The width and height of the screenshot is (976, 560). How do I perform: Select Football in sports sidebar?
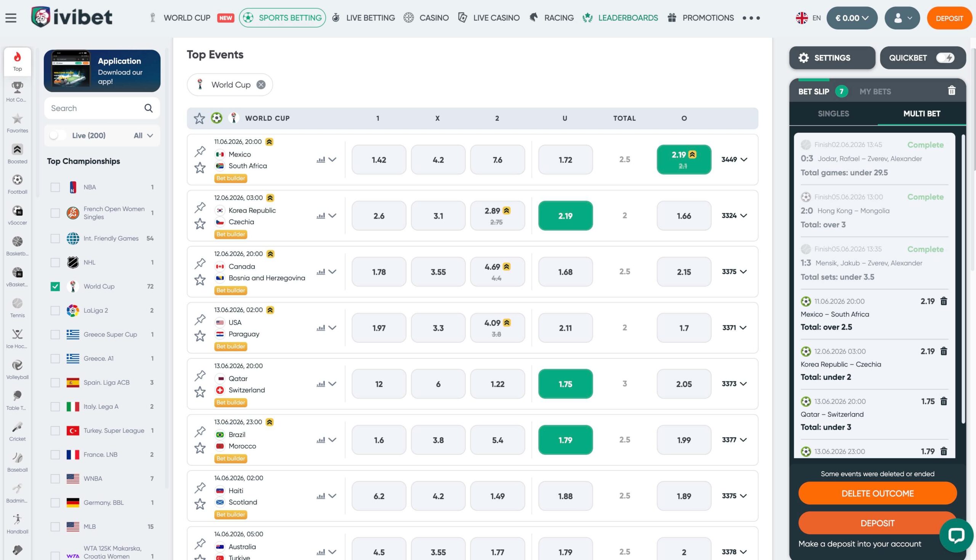(17, 185)
